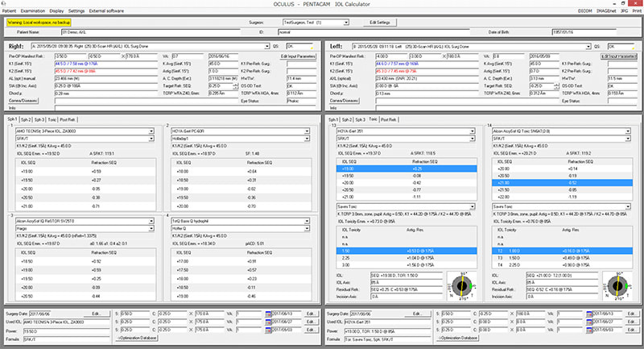Click calendar icon for Right 2017/09/03 entry

pos(269,330)
